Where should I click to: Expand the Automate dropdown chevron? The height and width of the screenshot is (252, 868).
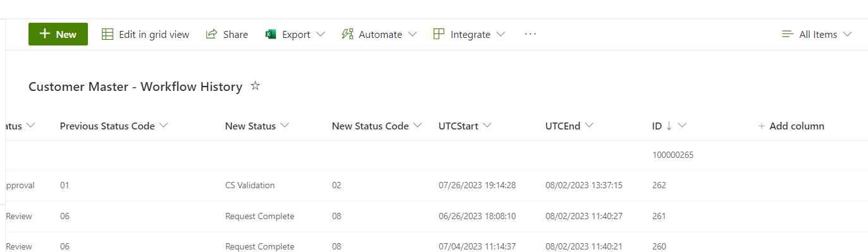click(x=412, y=34)
